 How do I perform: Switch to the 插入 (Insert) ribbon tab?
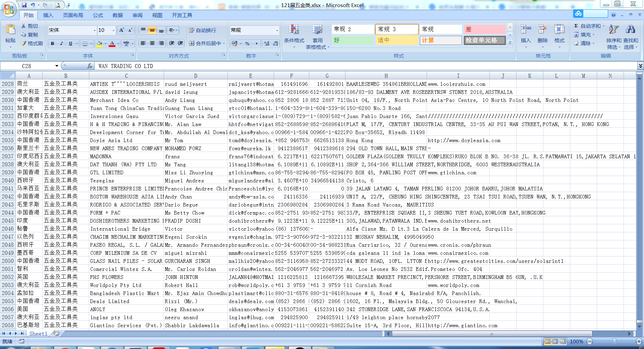[48, 15]
